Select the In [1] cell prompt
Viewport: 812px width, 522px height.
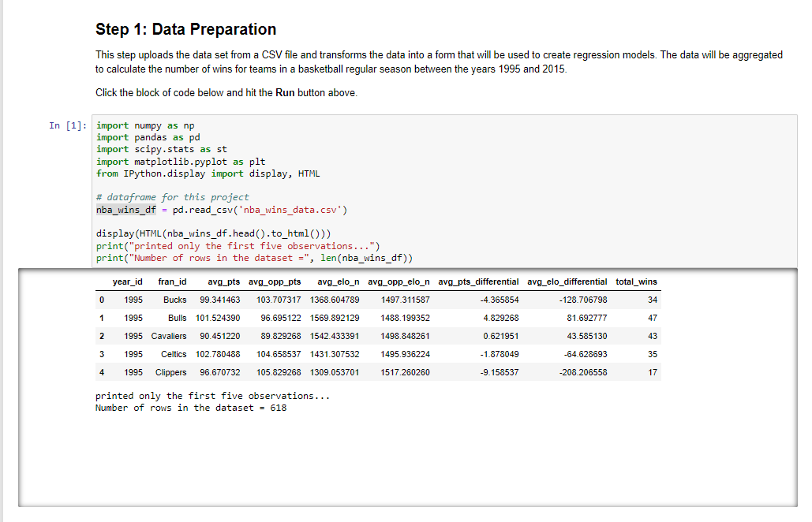(68, 125)
